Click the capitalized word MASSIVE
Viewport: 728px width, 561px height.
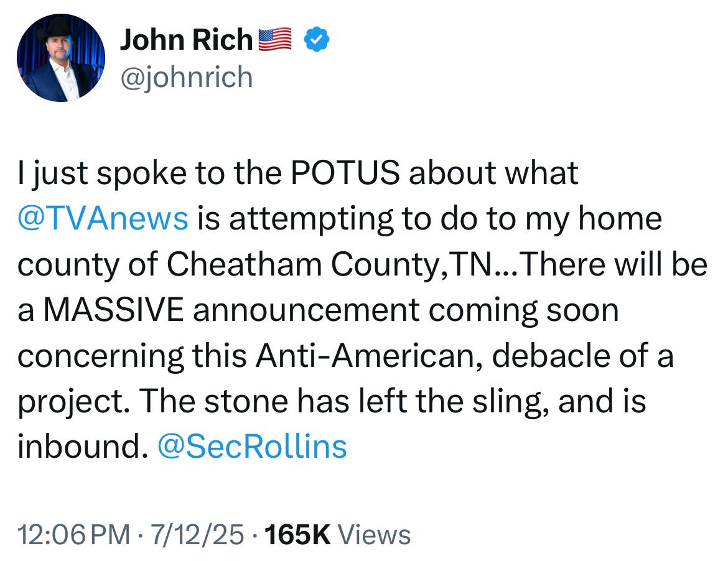tap(114, 310)
